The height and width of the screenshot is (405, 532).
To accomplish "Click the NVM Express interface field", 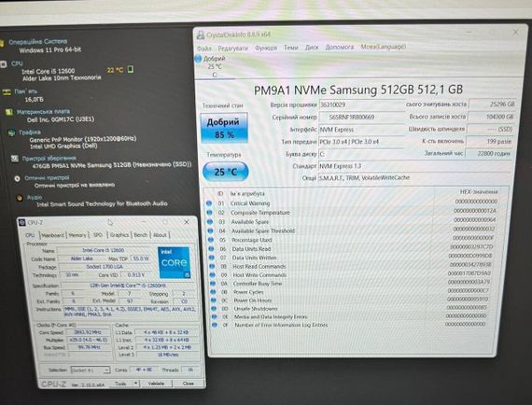I will point(361,130).
